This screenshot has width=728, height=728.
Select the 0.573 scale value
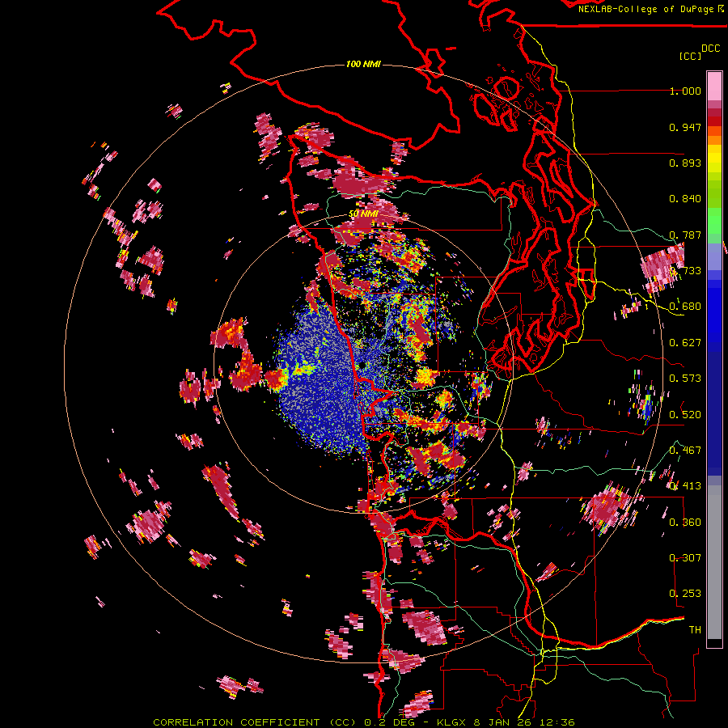(685, 379)
